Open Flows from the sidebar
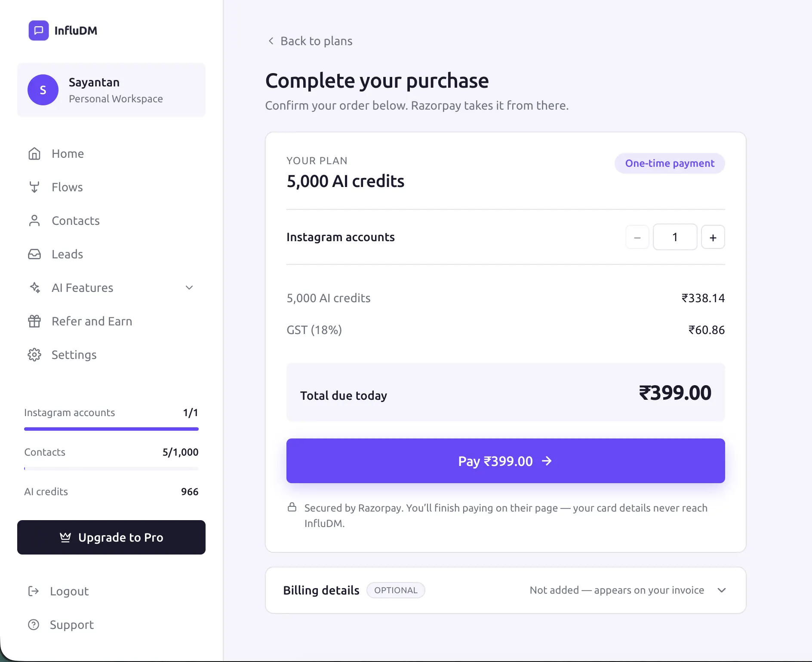812x662 pixels. coord(111,187)
